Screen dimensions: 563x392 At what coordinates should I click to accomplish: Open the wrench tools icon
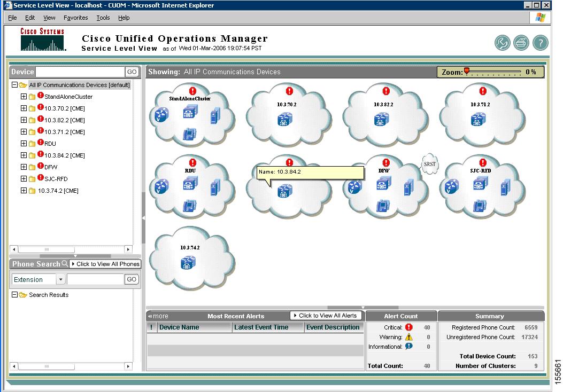click(502, 43)
